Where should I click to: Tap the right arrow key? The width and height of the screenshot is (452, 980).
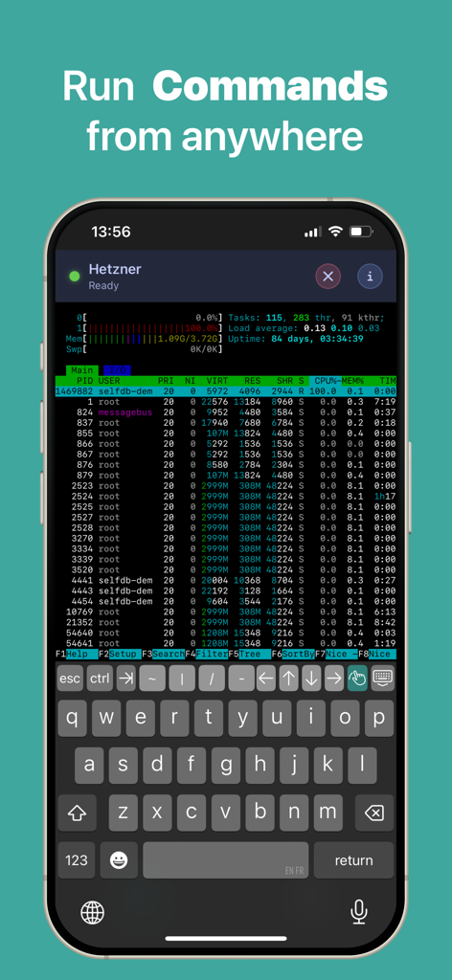pyautogui.click(x=334, y=679)
